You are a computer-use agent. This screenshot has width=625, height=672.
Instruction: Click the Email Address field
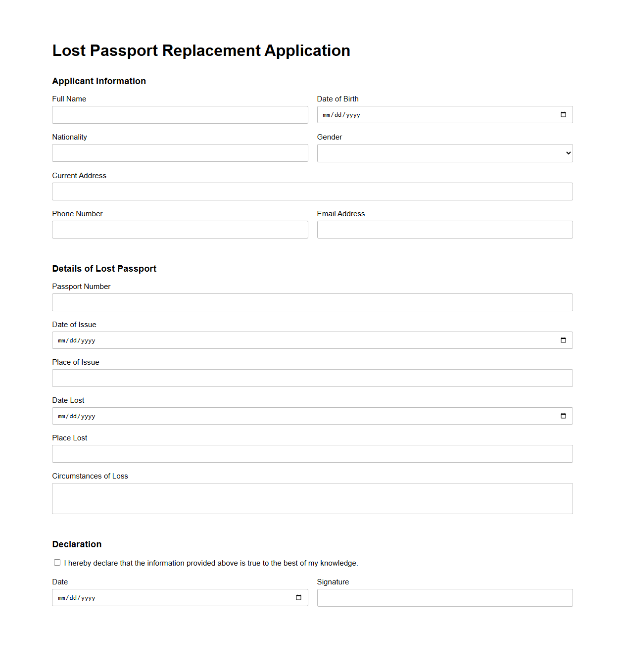click(x=444, y=229)
